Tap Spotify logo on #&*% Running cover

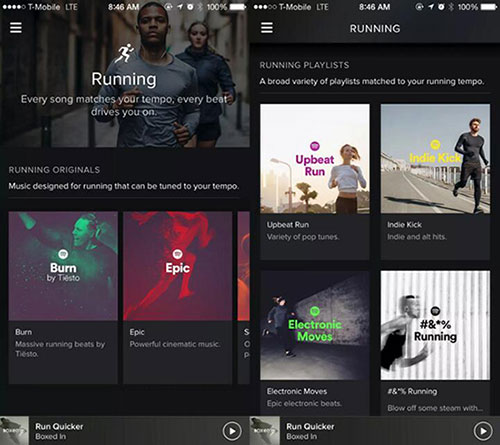(435, 311)
